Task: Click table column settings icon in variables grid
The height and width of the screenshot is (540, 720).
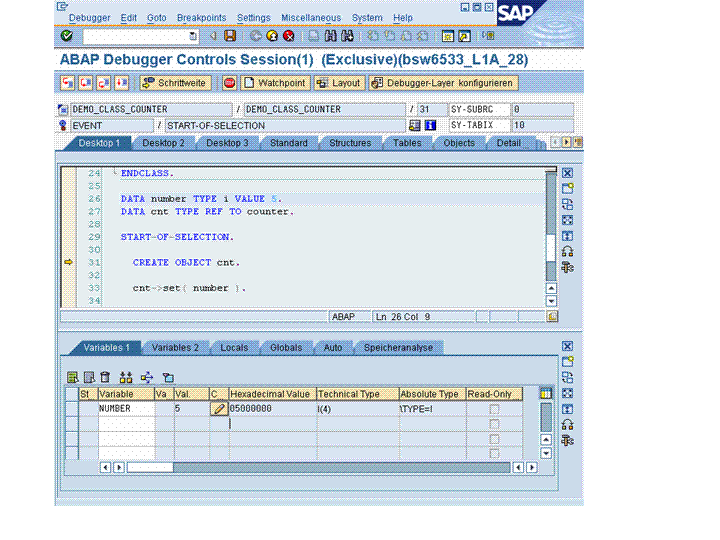Action: tap(546, 394)
